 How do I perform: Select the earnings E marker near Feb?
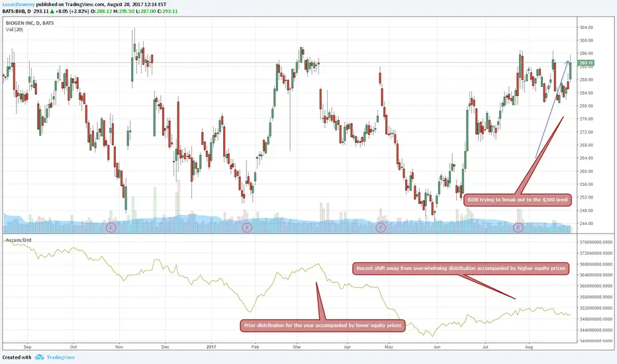coord(247,228)
